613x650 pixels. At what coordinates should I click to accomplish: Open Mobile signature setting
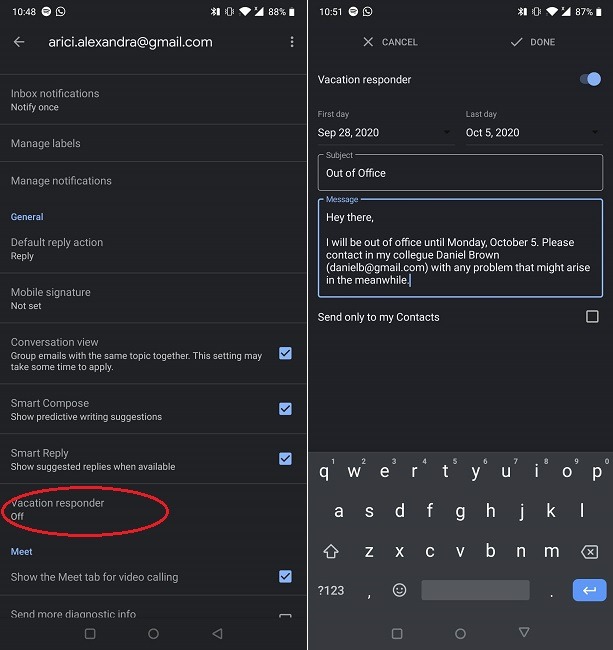pyautogui.click(x=153, y=298)
